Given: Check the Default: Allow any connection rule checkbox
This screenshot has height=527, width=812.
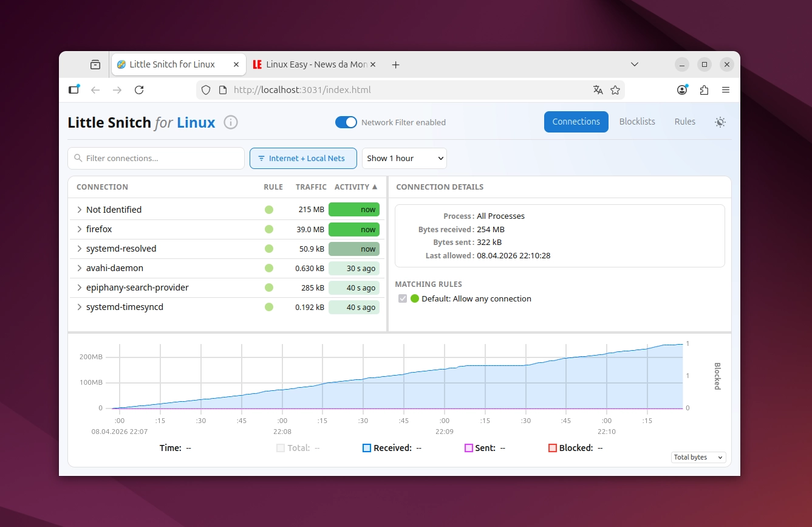Looking at the screenshot, I should (403, 298).
